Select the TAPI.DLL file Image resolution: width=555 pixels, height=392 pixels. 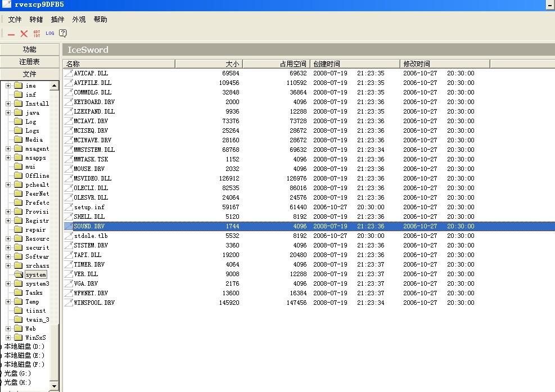(87, 255)
